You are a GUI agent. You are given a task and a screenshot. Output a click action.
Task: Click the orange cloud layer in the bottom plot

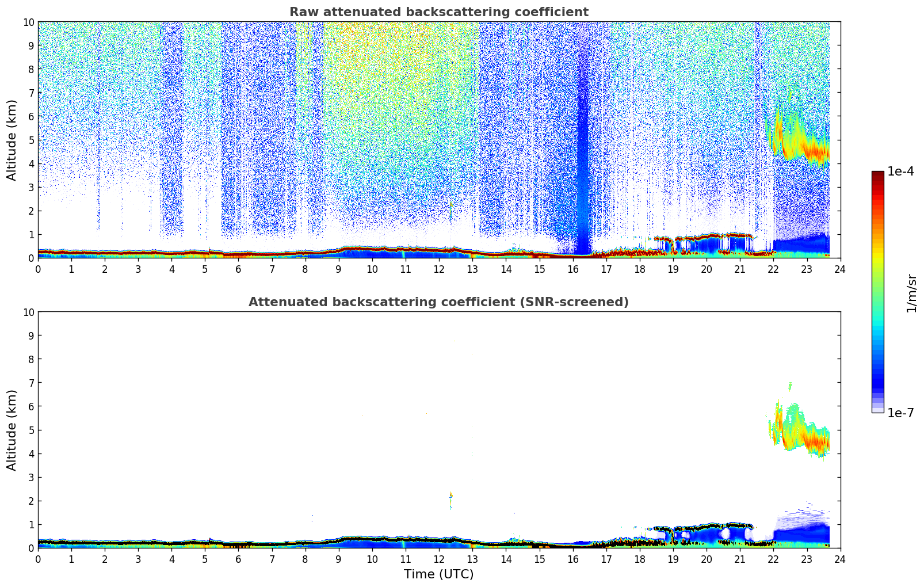[x=817, y=441]
